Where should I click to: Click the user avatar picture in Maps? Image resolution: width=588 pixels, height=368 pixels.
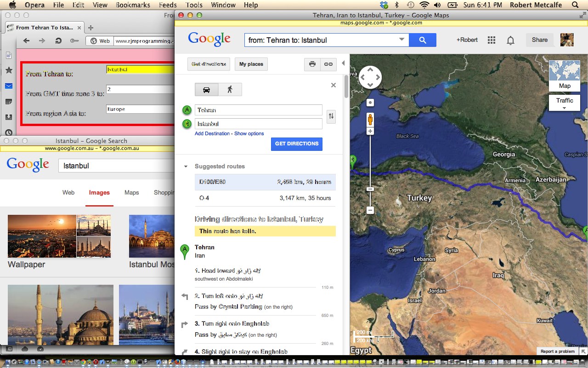tap(567, 40)
